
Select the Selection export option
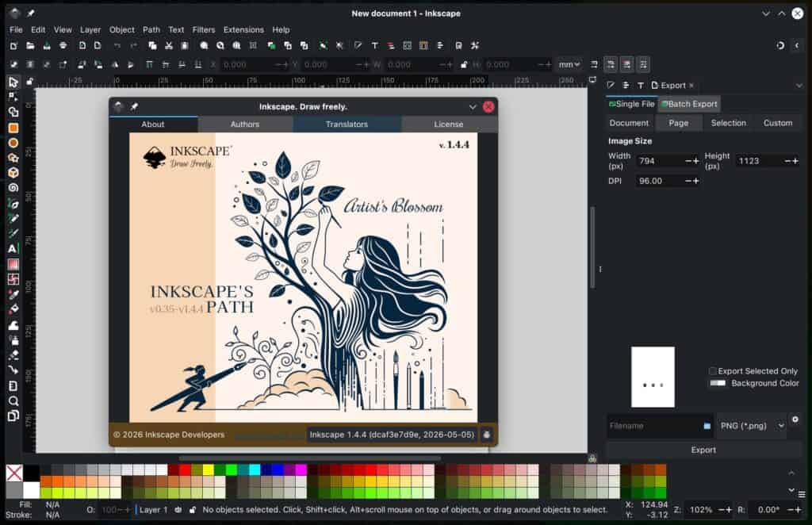point(728,123)
